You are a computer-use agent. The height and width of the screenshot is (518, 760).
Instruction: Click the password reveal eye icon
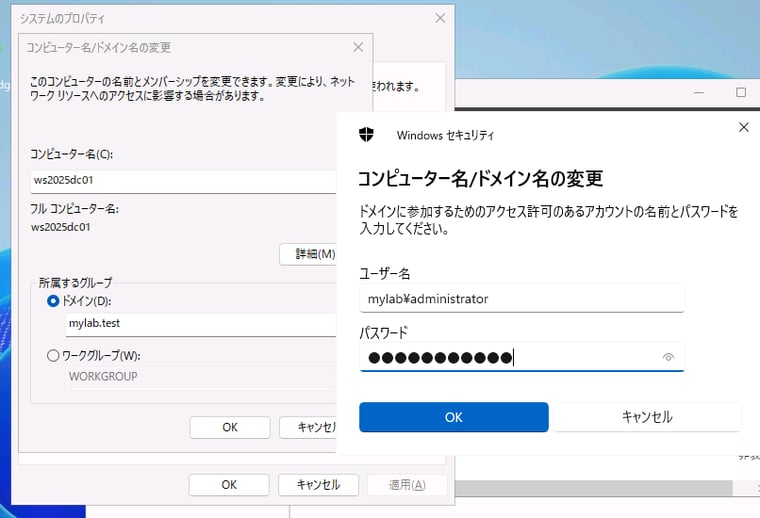click(668, 357)
